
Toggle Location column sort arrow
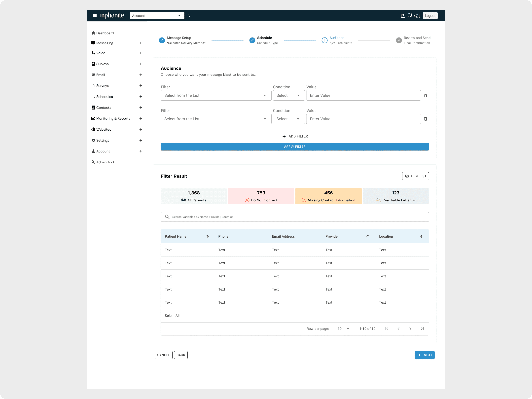click(421, 236)
